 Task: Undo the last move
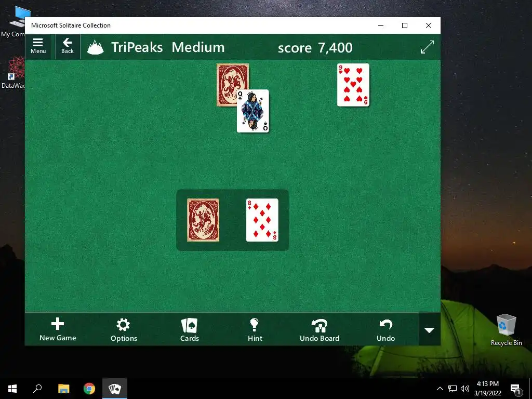coord(386,329)
